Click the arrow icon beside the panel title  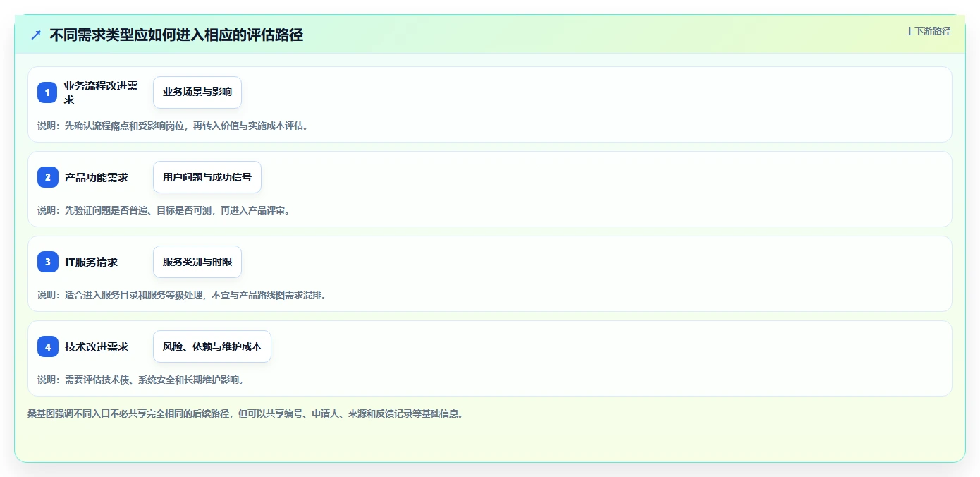36,35
